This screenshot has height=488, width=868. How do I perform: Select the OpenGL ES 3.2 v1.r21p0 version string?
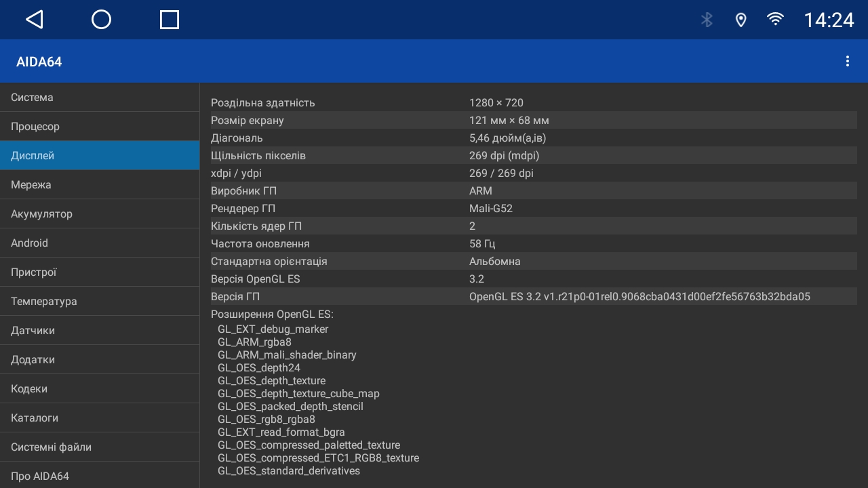click(x=639, y=297)
